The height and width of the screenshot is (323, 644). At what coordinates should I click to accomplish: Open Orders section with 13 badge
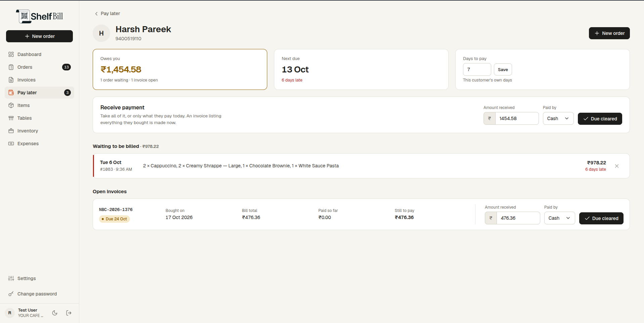[39, 67]
